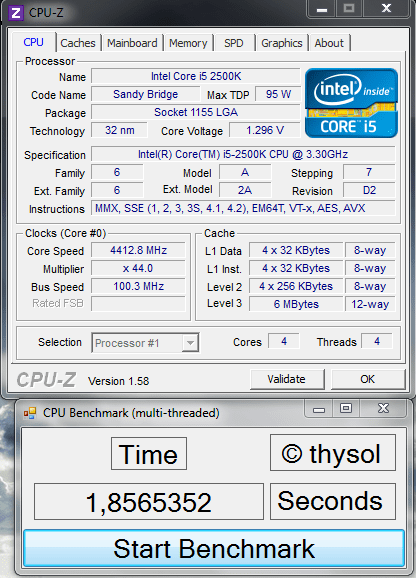This screenshot has height=578, width=416.
Task: Click the Name field Intel Core i5 2500K
Action: coord(196,76)
